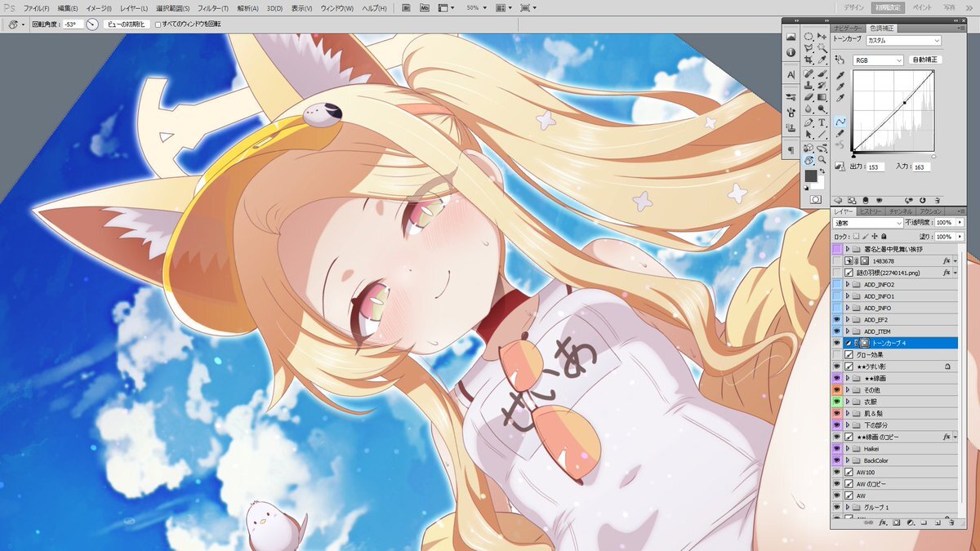Click the ビューの初期化 reset view button
The image size is (980, 551).
coord(126,24)
